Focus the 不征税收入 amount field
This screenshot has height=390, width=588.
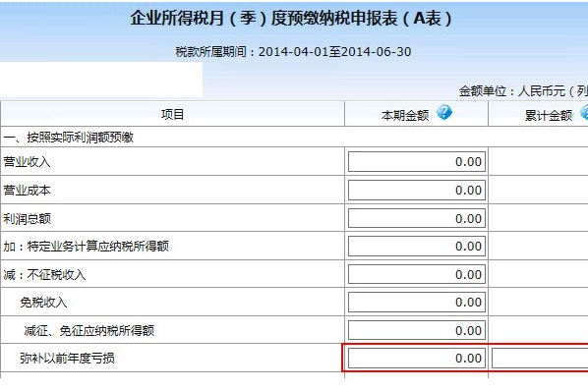coord(417,275)
